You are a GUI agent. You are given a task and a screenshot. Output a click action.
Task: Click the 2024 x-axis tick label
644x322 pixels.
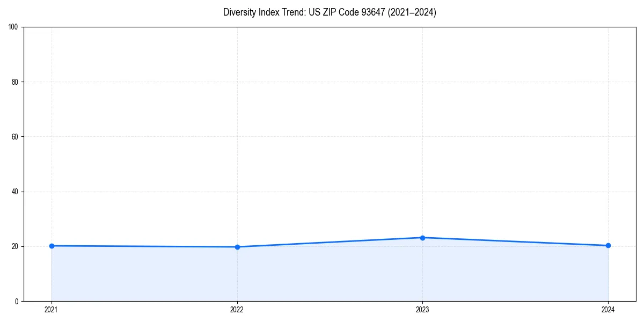(608, 309)
